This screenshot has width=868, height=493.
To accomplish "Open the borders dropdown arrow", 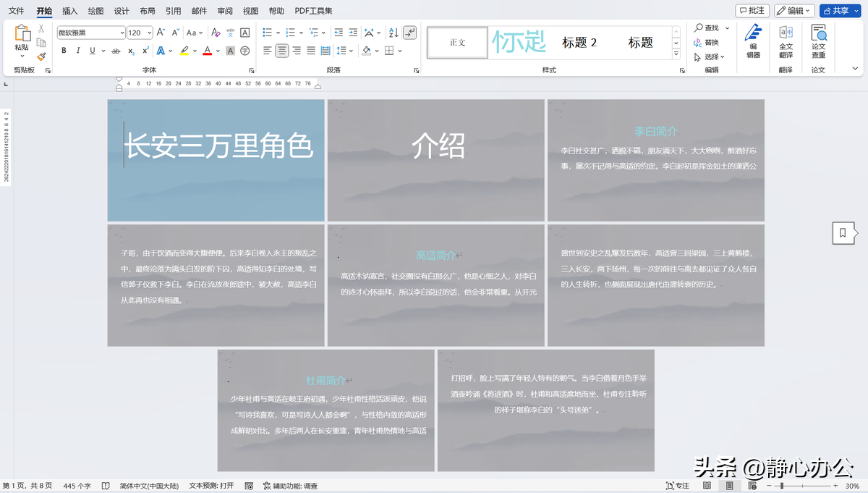I will coord(401,51).
